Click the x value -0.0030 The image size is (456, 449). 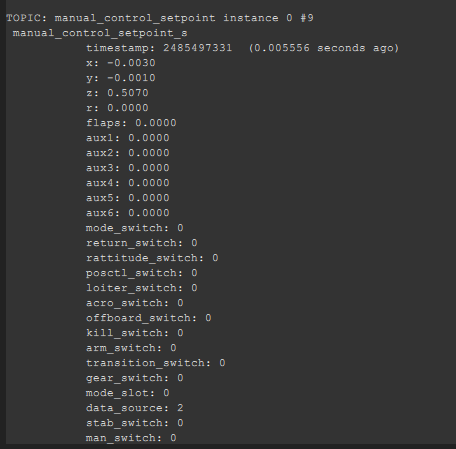[x=131, y=63]
